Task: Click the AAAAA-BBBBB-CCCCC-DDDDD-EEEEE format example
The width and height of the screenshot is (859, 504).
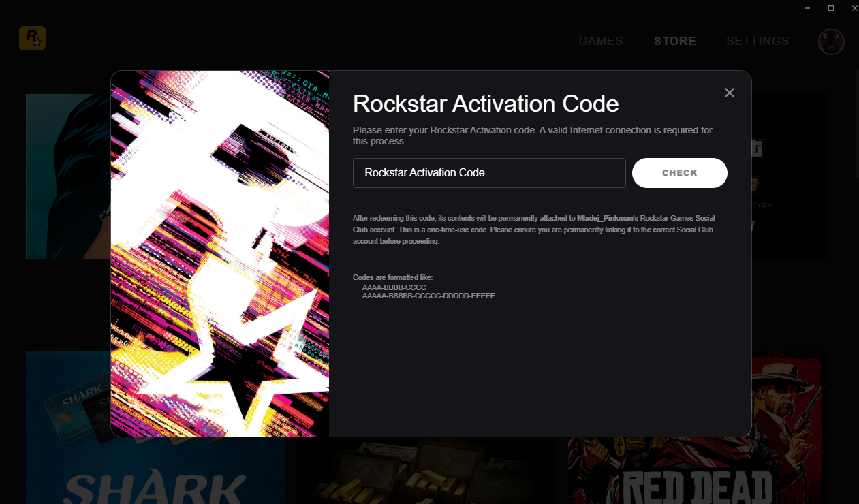Action: tap(428, 296)
